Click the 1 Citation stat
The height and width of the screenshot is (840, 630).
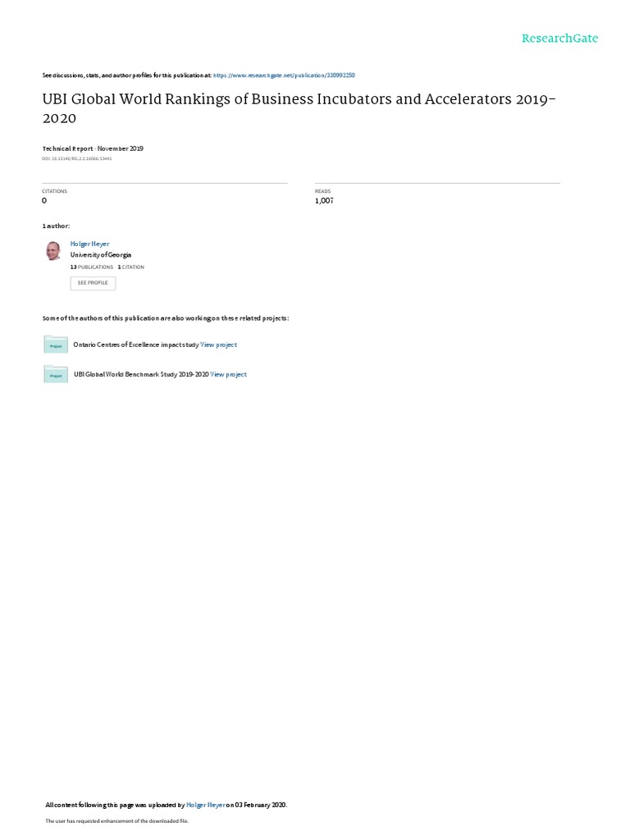pyautogui.click(x=130, y=267)
